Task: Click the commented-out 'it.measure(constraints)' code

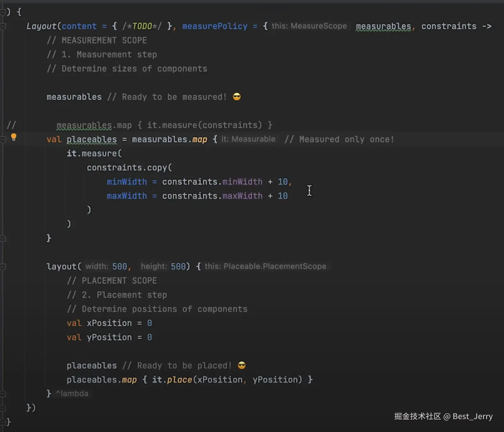Action: click(x=204, y=125)
